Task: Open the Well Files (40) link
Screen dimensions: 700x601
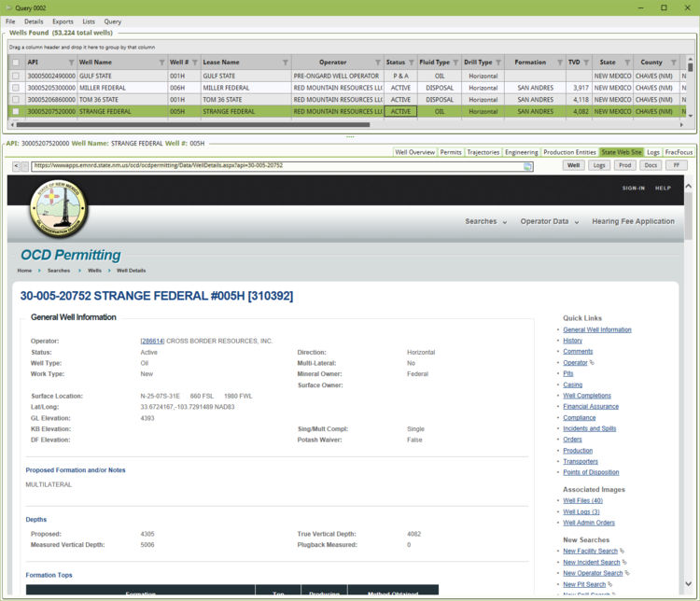Action: tap(582, 500)
